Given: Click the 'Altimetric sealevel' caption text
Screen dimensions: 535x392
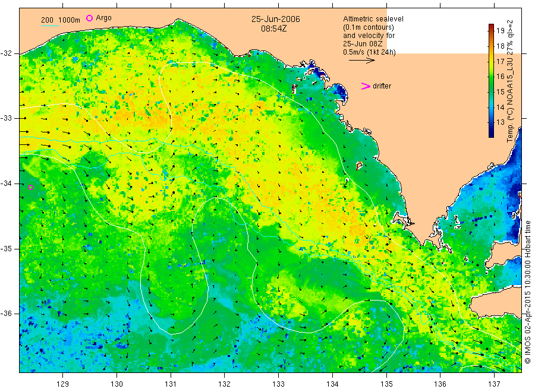Looking at the screenshot, I should click(373, 19).
